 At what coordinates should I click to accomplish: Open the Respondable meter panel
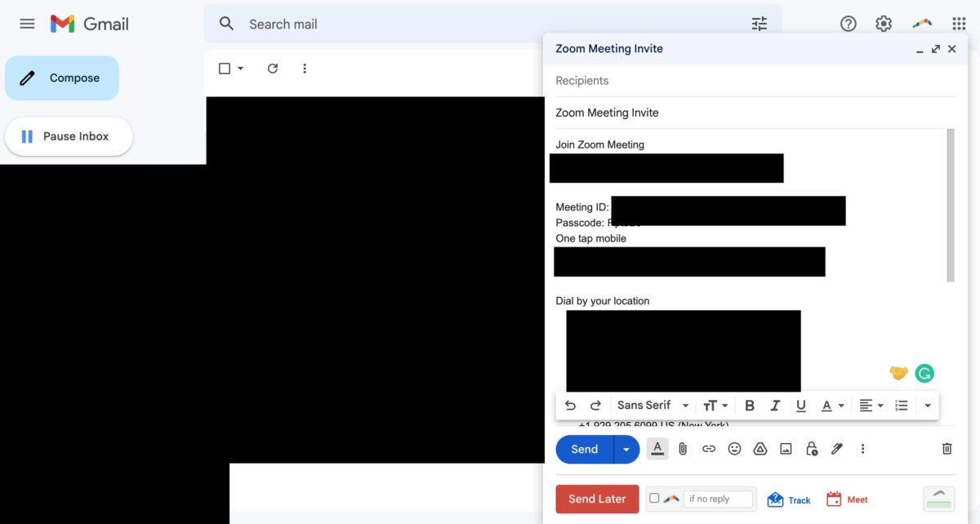point(939,499)
